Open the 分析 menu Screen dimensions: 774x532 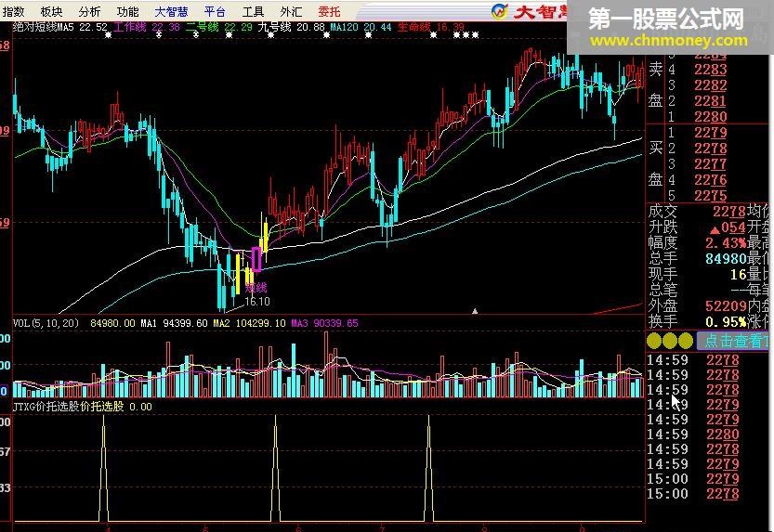89,11
